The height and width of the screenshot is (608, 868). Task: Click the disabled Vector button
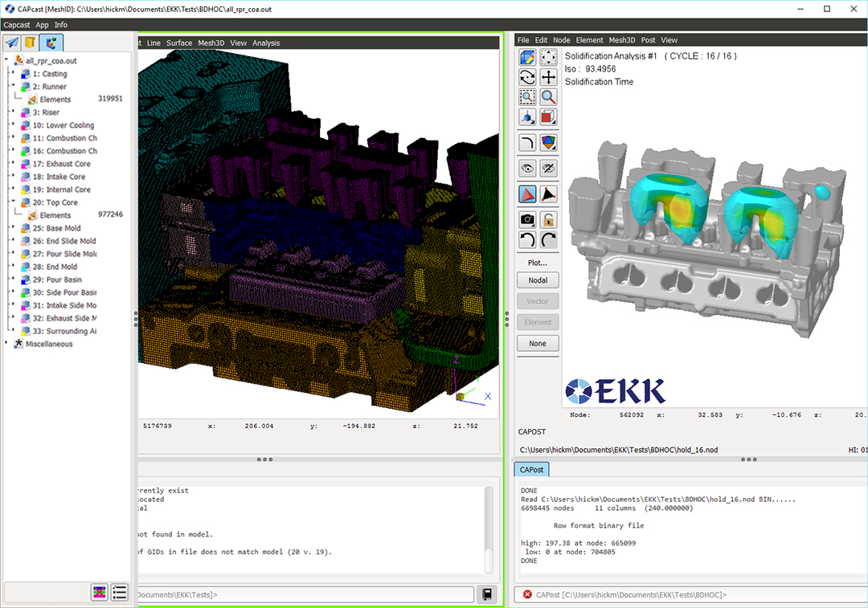coord(538,301)
